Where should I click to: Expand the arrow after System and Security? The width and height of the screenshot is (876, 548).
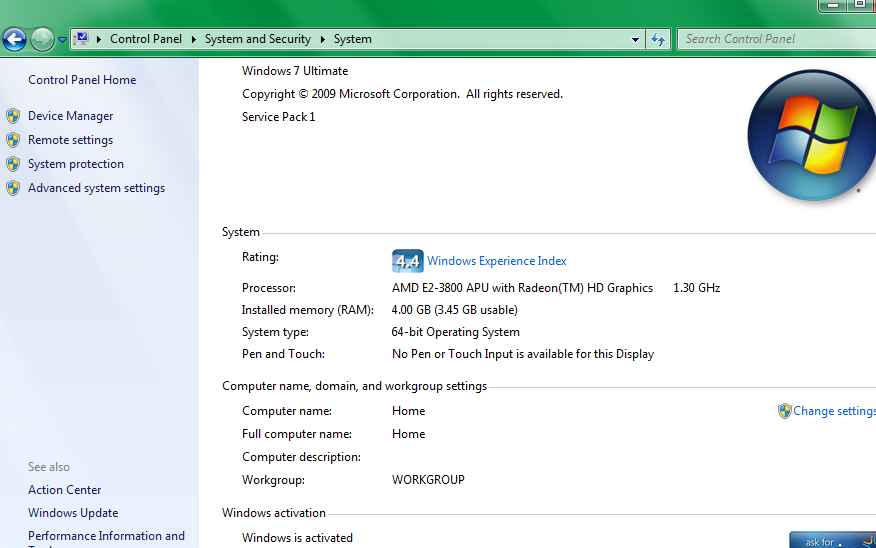[323, 39]
